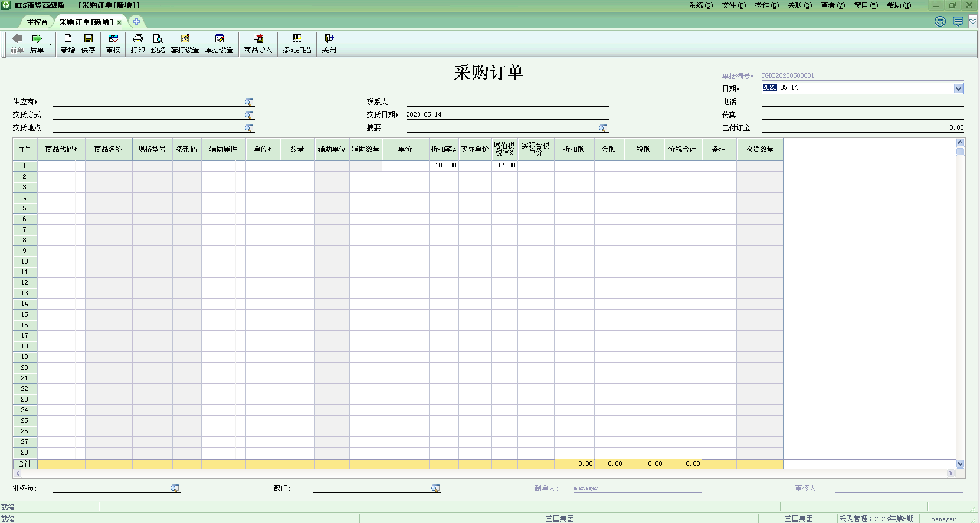The image size is (980, 523).
Task: Import products with 商品导入
Action: [x=258, y=44]
